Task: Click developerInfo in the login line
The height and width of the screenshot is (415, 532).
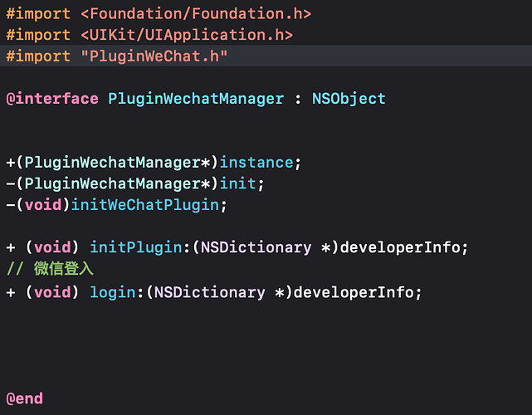Action: pos(354,292)
